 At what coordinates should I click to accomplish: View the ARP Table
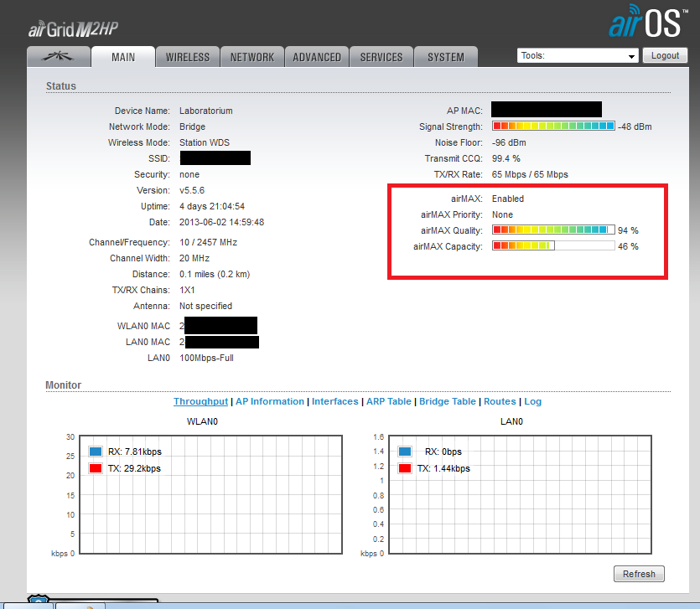[388, 401]
